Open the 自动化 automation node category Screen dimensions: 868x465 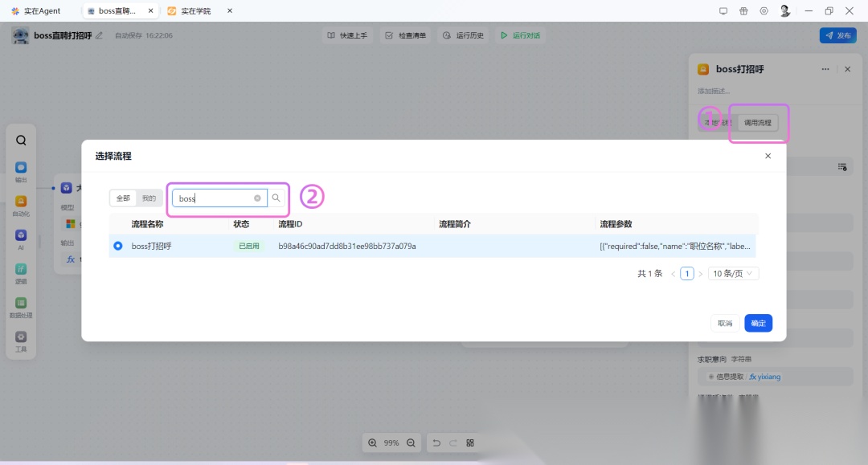21,206
